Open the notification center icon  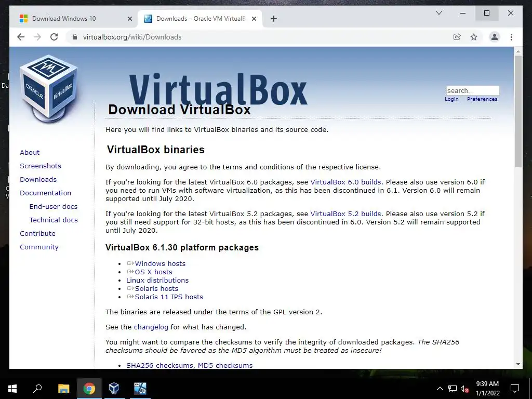pyautogui.click(x=515, y=389)
